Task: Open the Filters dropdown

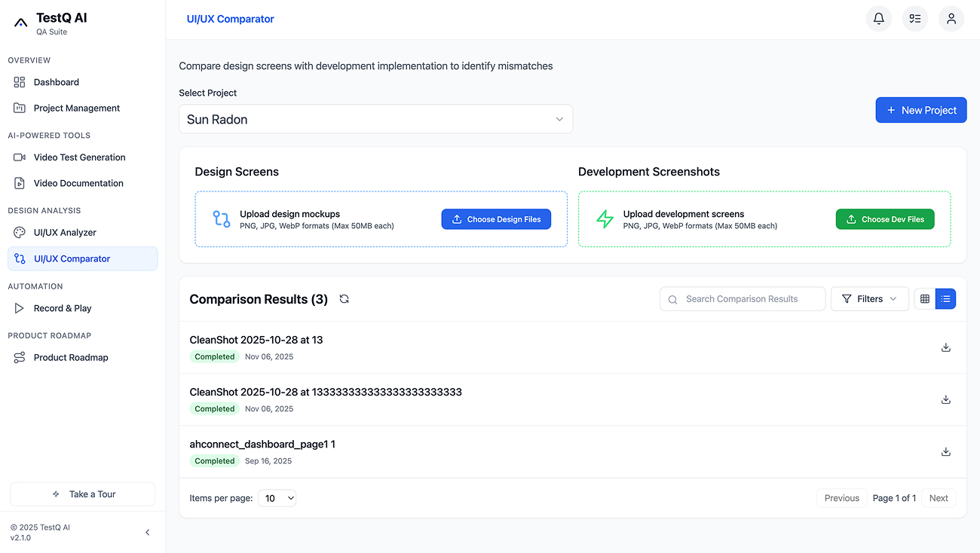Action: pyautogui.click(x=869, y=298)
